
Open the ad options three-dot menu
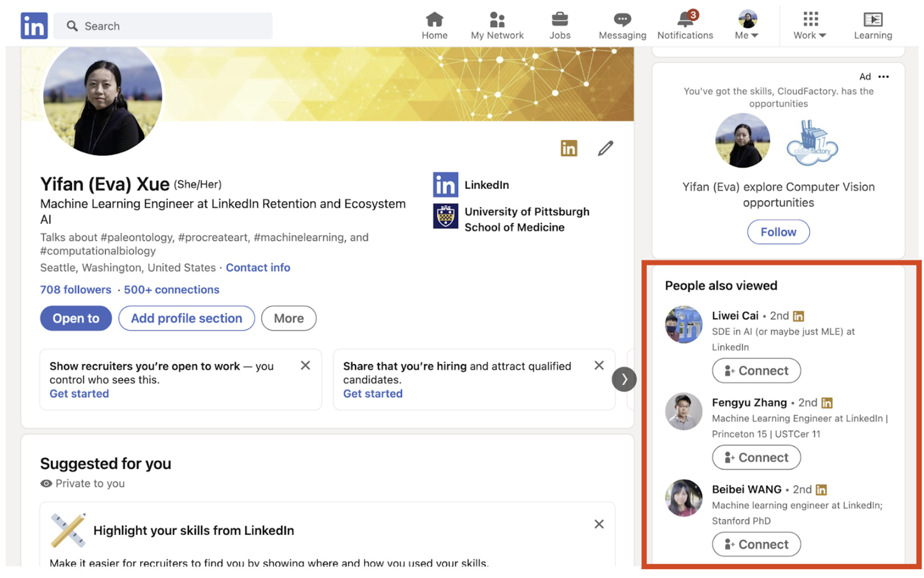click(883, 77)
